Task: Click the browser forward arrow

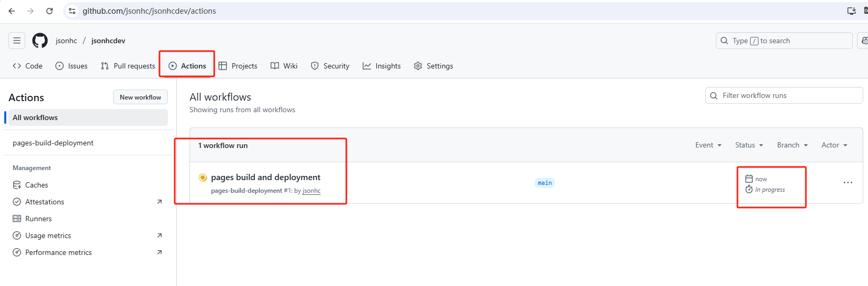Action: point(31,11)
